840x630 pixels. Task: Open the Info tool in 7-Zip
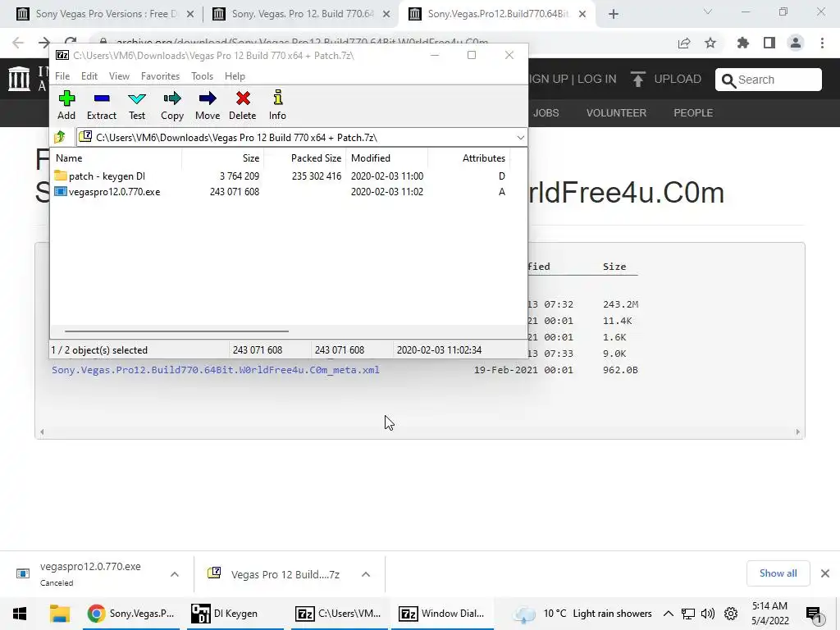(277, 105)
